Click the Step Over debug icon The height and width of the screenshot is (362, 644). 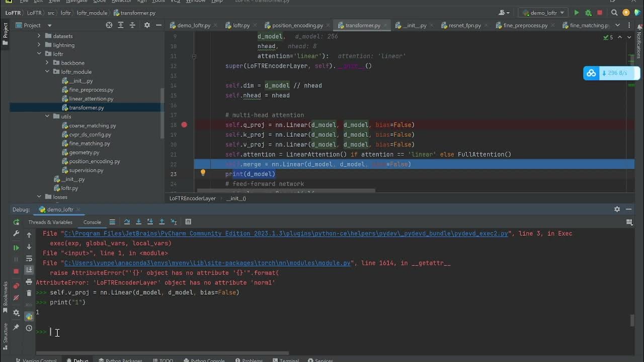pyautogui.click(x=127, y=222)
